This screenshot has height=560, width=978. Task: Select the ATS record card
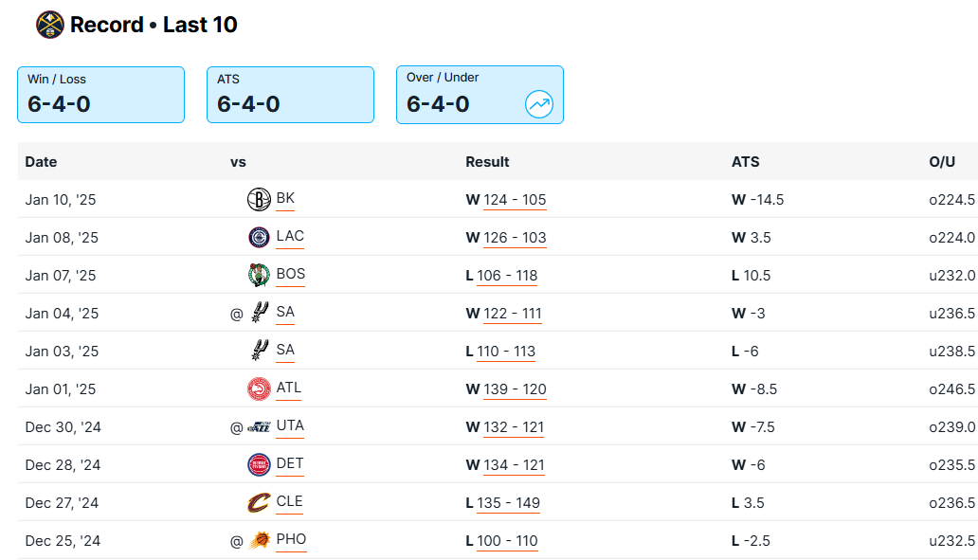coord(290,95)
